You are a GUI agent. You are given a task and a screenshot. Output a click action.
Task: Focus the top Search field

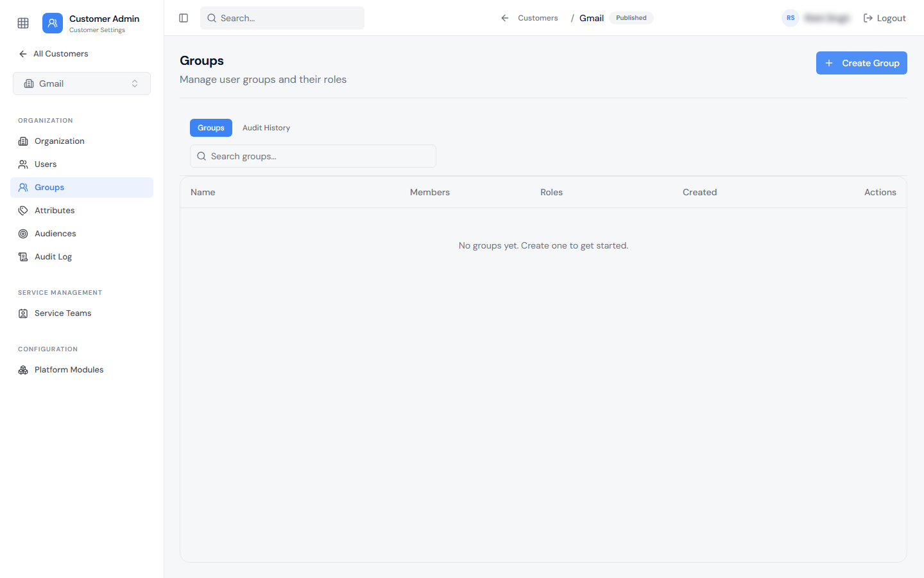pyautogui.click(x=282, y=18)
